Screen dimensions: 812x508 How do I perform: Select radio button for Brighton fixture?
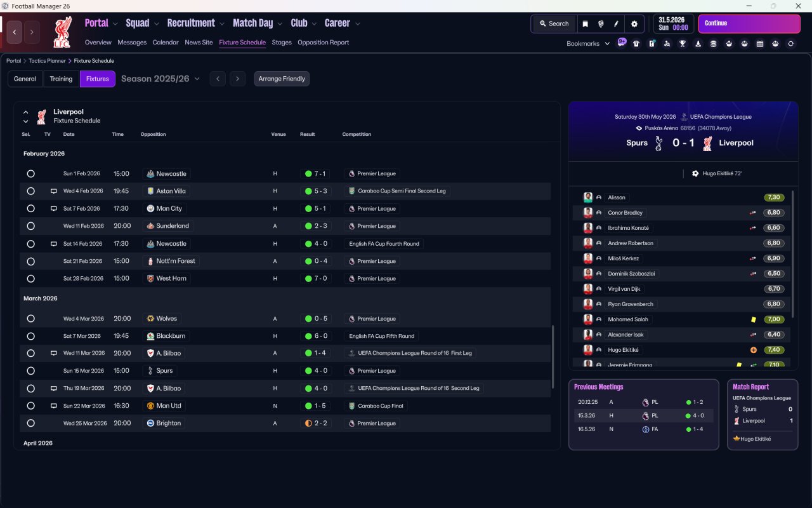(30, 423)
